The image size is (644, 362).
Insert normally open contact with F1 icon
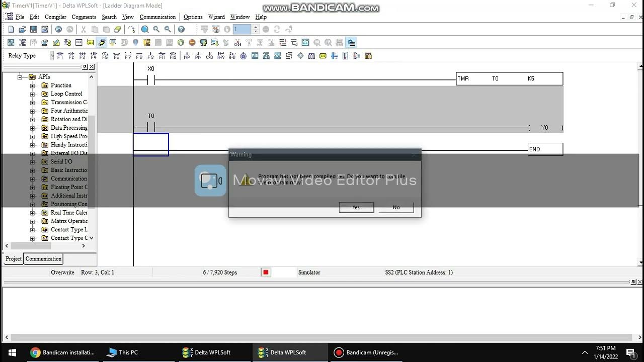(x=60, y=56)
